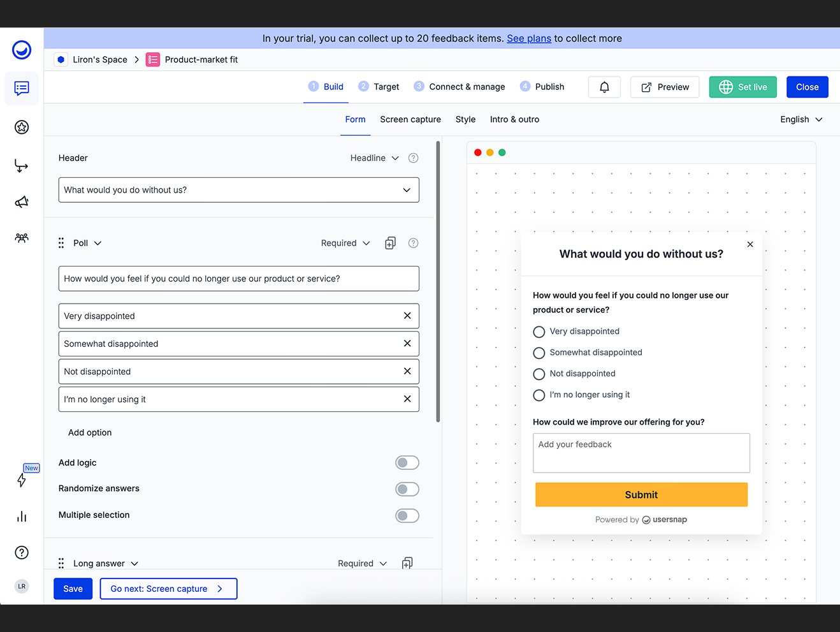The width and height of the screenshot is (840, 632).
Task: Switch to the Publish step
Action: [x=542, y=87]
